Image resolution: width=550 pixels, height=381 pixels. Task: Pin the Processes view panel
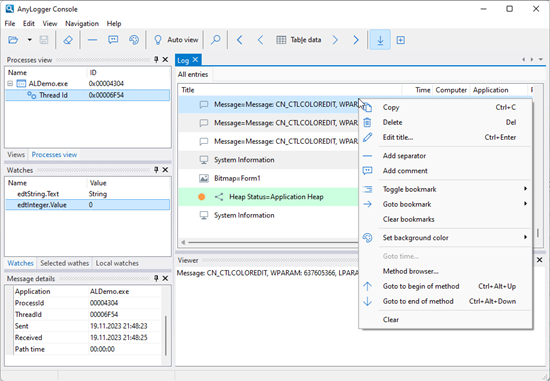(x=156, y=60)
